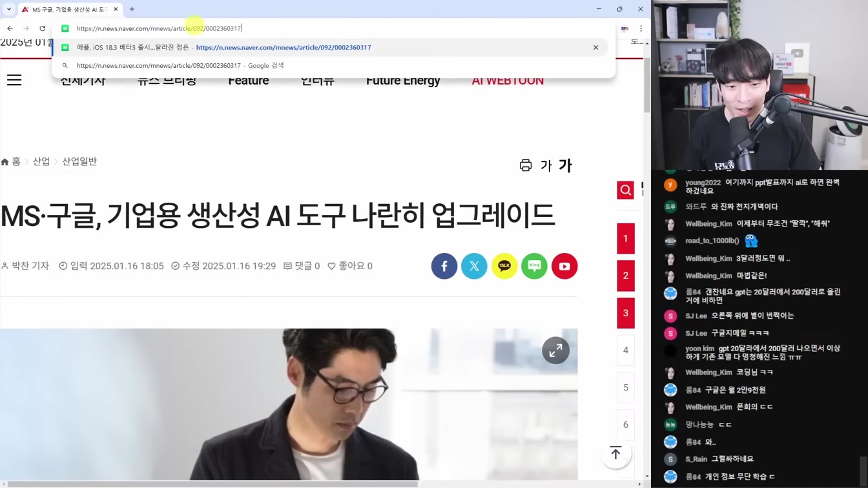Click 입력 2025.01.16 18:05 timestamp
868x488 pixels.
point(111,266)
